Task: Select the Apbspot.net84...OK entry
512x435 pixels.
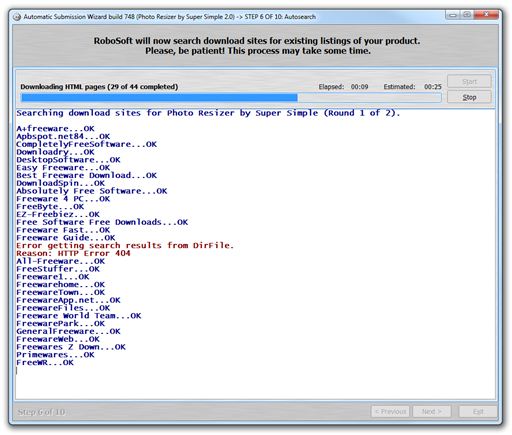Action: pos(63,136)
